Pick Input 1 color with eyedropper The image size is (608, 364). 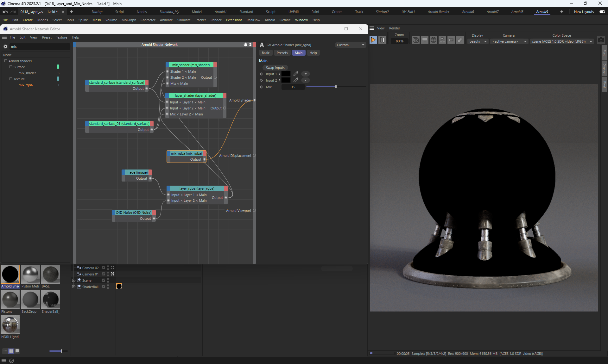tap(296, 74)
